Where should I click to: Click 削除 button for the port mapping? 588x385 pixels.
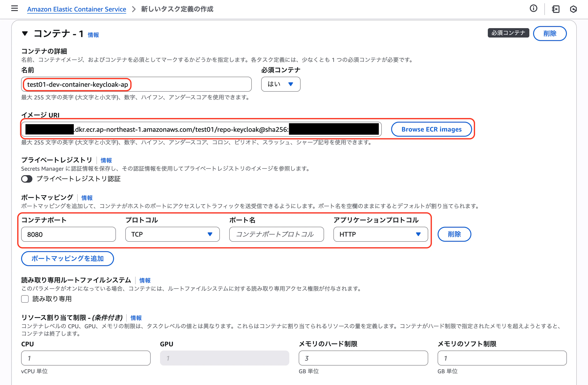(x=454, y=234)
